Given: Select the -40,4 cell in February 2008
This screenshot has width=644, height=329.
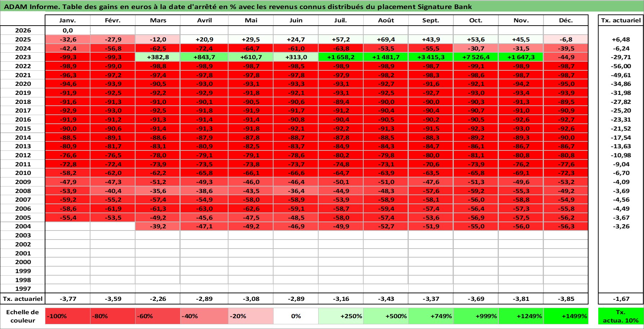Looking at the screenshot, I should pos(112,191).
